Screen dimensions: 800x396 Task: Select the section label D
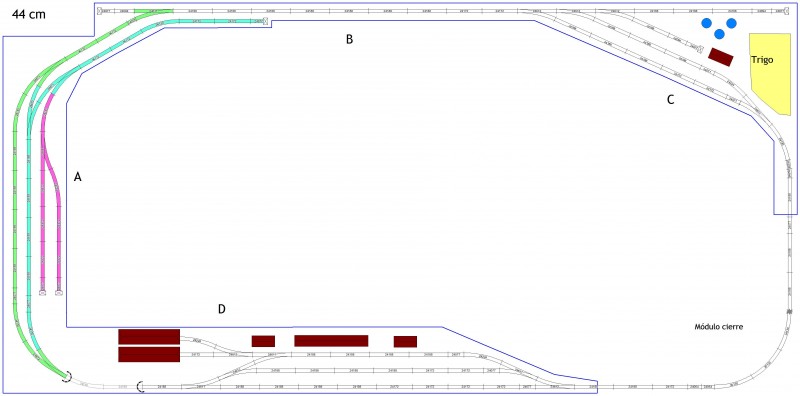click(x=221, y=309)
